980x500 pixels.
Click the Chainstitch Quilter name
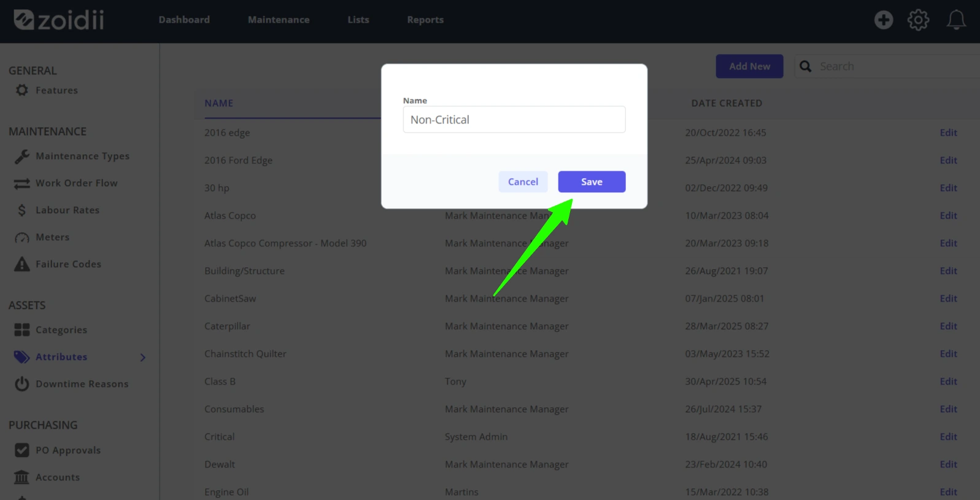click(x=245, y=354)
